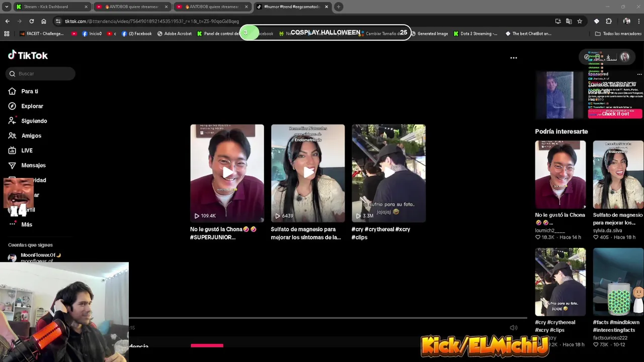This screenshot has width=644, height=362.
Task: Open the browser extensions puzzle icon
Action: point(609,21)
